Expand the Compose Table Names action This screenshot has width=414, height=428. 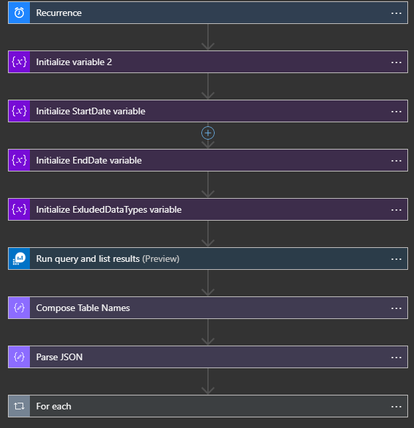click(x=208, y=308)
